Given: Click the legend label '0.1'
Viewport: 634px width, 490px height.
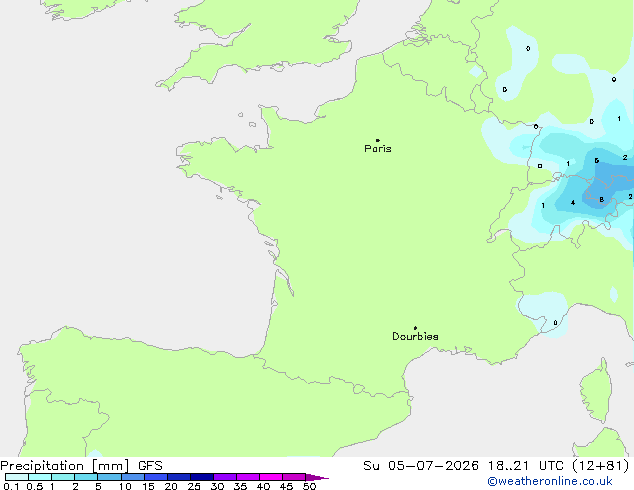Looking at the screenshot, I should pyautogui.click(x=11, y=486).
